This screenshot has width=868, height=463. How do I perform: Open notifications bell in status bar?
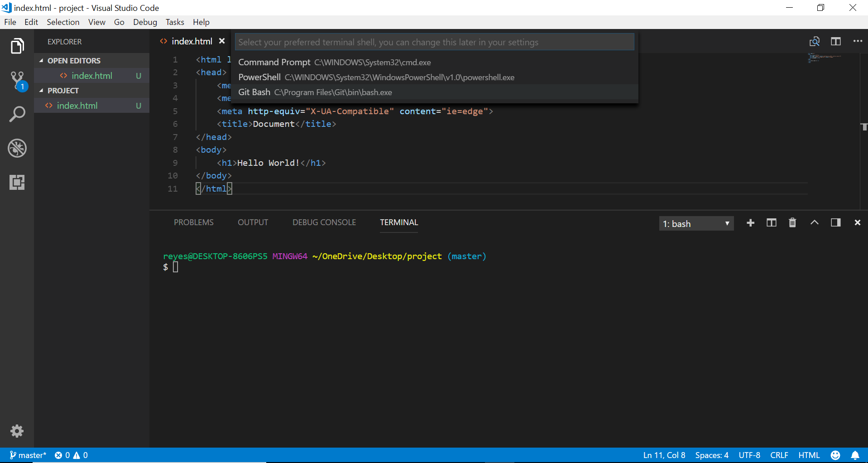[855, 455]
